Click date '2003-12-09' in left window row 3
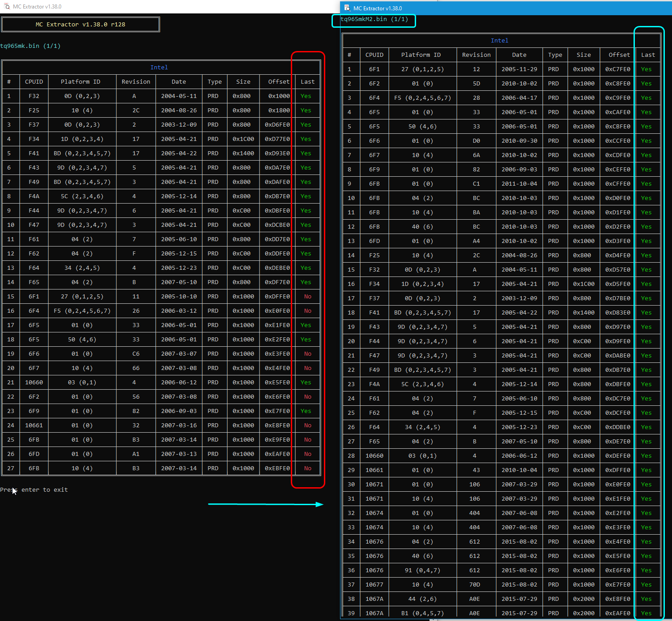This screenshot has width=672, height=621. click(179, 125)
